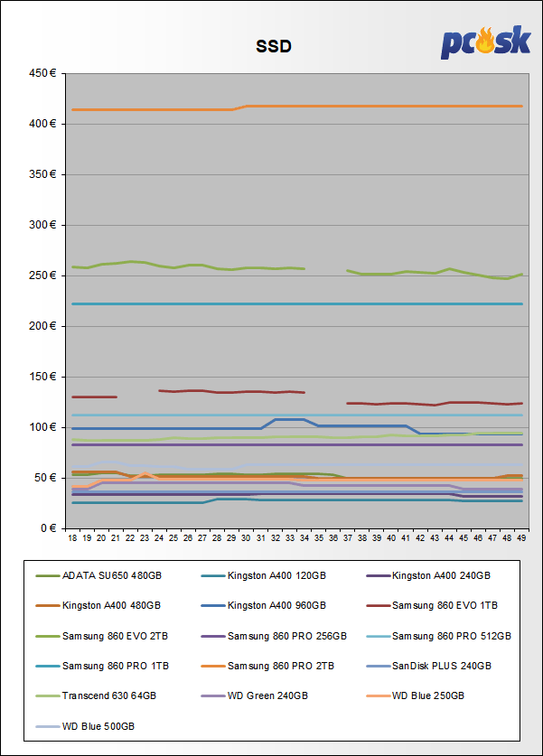Select the Samsung 860 EVO 1TB legend entry
This screenshot has height=756, width=543.
432,605
